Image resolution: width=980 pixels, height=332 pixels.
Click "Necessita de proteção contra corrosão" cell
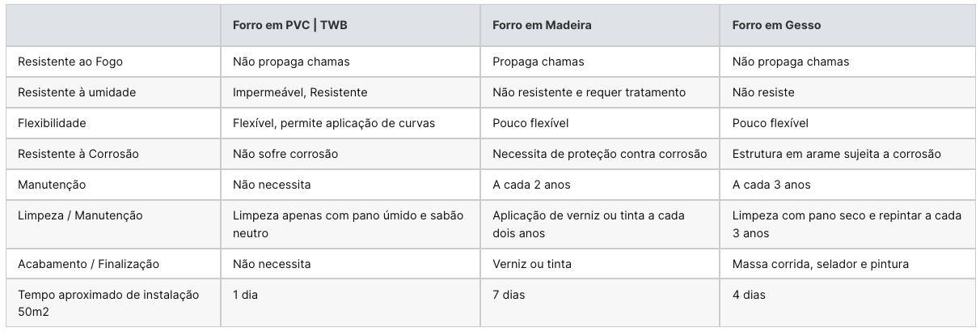click(x=599, y=154)
